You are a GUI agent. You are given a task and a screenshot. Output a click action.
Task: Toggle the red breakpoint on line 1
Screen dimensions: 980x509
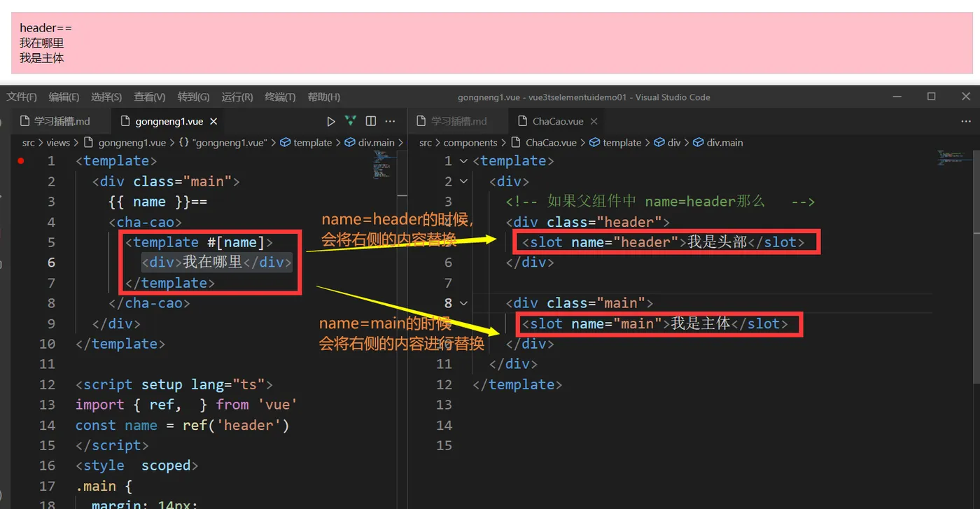point(21,161)
